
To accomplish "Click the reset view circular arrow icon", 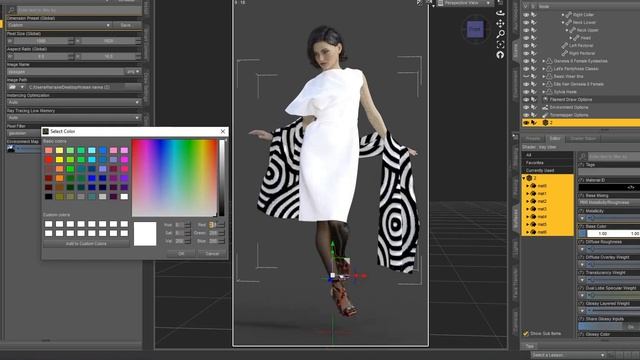I will (500, 55).
